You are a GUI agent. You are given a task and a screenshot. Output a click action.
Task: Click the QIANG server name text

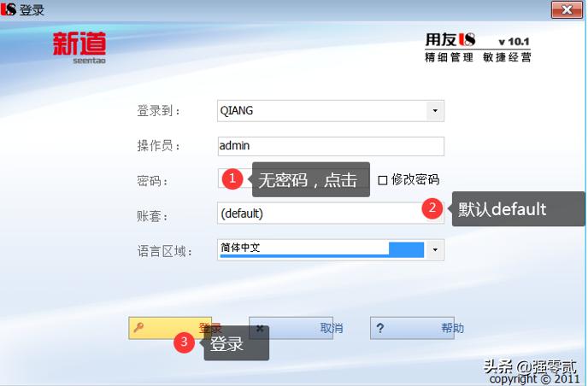(x=236, y=110)
